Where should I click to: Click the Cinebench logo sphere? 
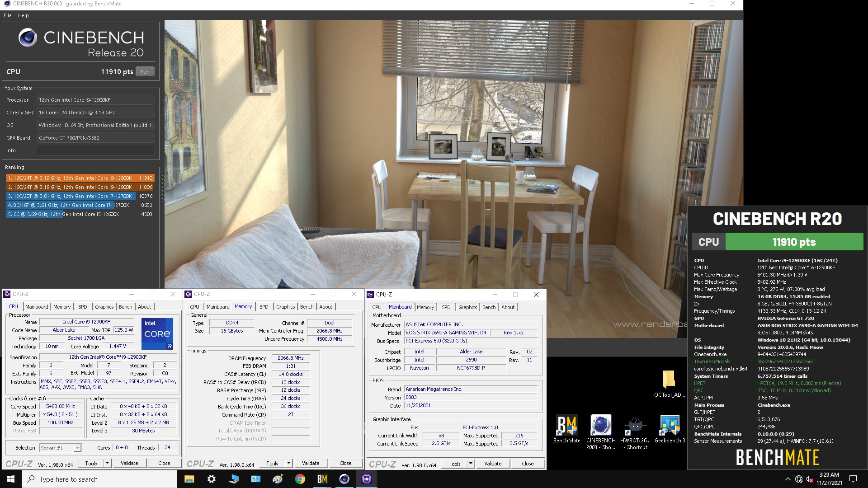coord(28,38)
